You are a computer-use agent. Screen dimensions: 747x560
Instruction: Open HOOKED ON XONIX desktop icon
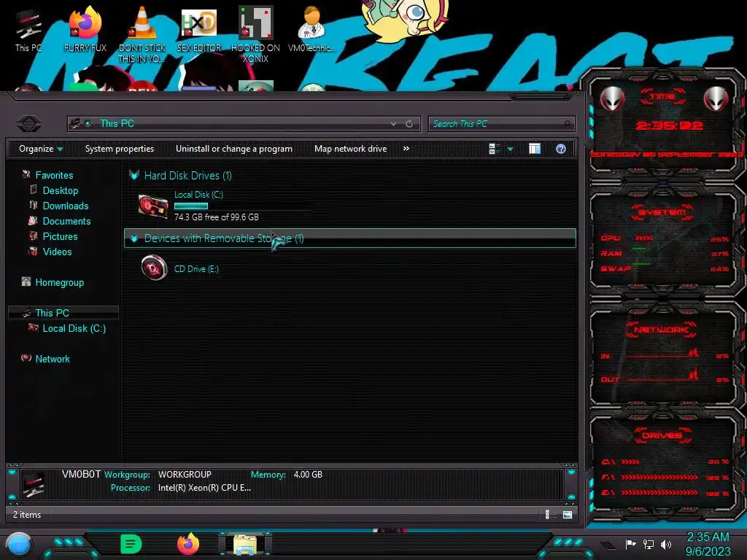255,34
